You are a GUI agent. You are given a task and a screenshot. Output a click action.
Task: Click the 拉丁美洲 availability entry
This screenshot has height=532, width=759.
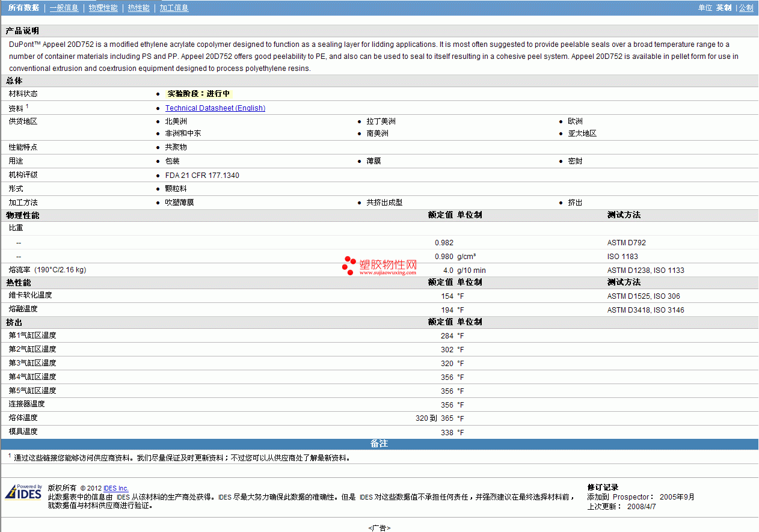pos(381,121)
